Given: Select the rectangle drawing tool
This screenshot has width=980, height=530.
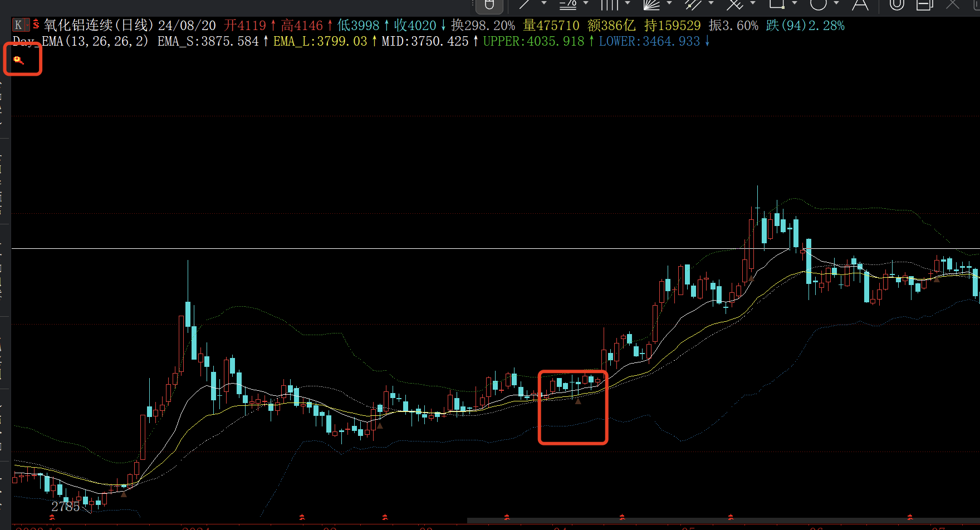Looking at the screenshot, I should tap(777, 4).
